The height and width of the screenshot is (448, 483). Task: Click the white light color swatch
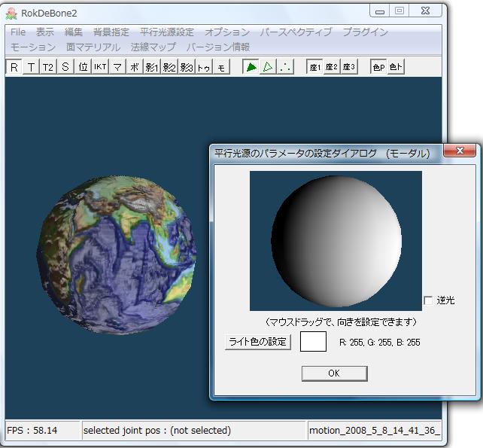[313, 342]
